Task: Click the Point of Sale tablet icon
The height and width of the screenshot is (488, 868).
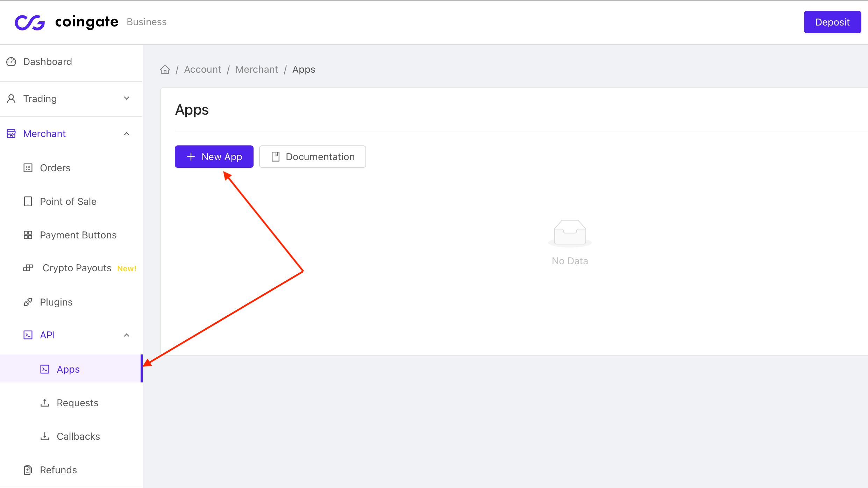Action: click(28, 201)
